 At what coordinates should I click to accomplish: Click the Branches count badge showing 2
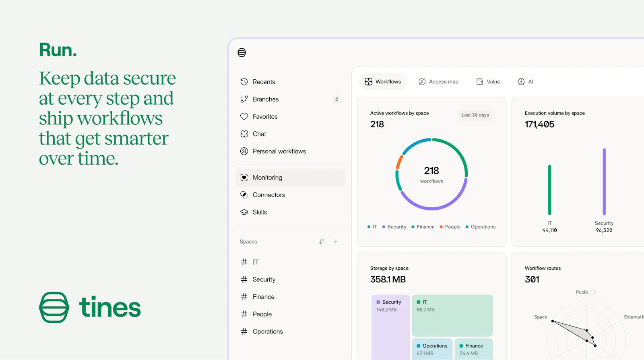pos(336,99)
